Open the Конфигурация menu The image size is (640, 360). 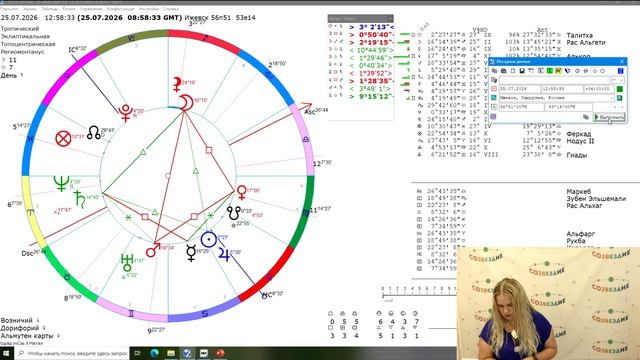(x=120, y=9)
